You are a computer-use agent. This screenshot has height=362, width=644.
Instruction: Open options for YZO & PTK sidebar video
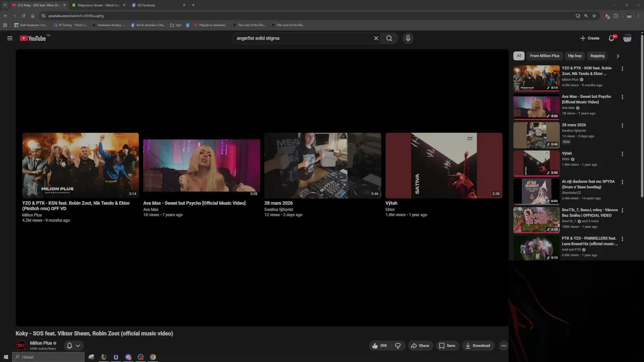point(622,69)
